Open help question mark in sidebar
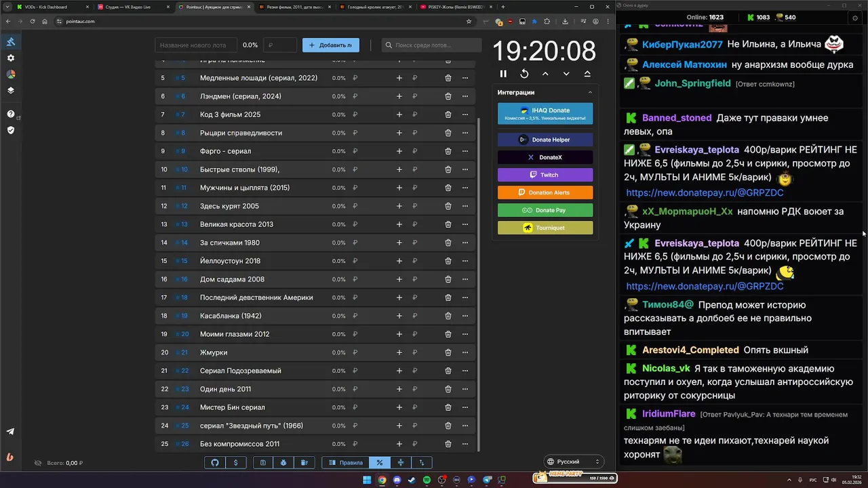 (x=11, y=114)
